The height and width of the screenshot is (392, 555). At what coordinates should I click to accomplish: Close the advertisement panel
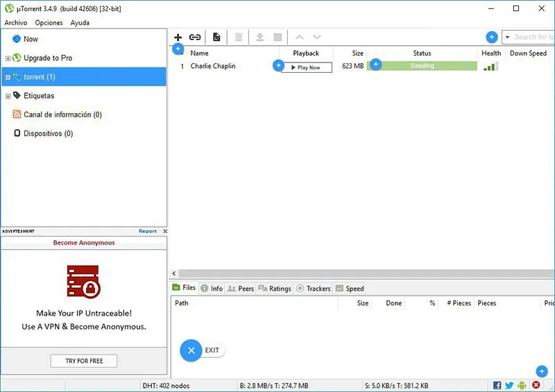click(x=165, y=231)
